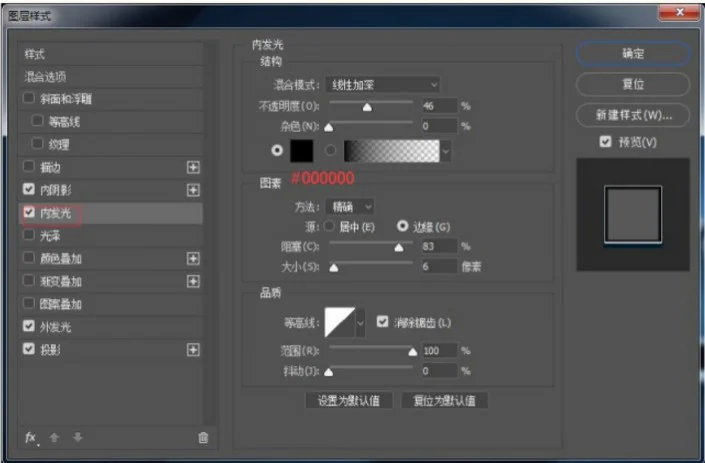The width and height of the screenshot is (705, 463).
Task: Enable the 等高线 sub-option checkbox
Action: click(37, 120)
